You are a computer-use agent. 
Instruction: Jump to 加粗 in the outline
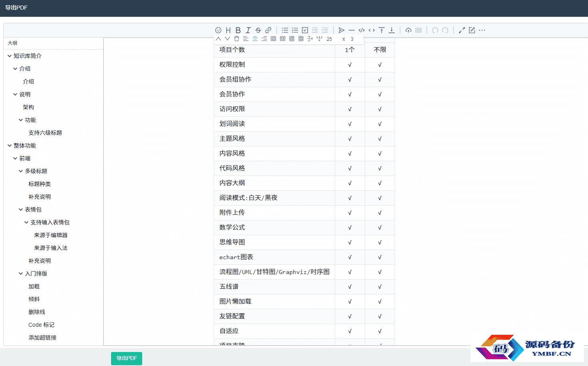(34, 286)
